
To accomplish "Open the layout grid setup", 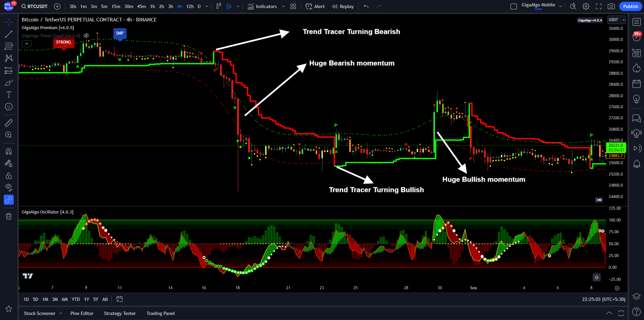I will click(x=293, y=6).
